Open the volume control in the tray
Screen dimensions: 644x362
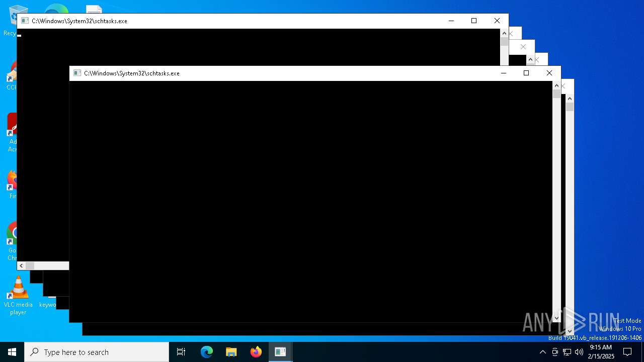[x=579, y=352]
